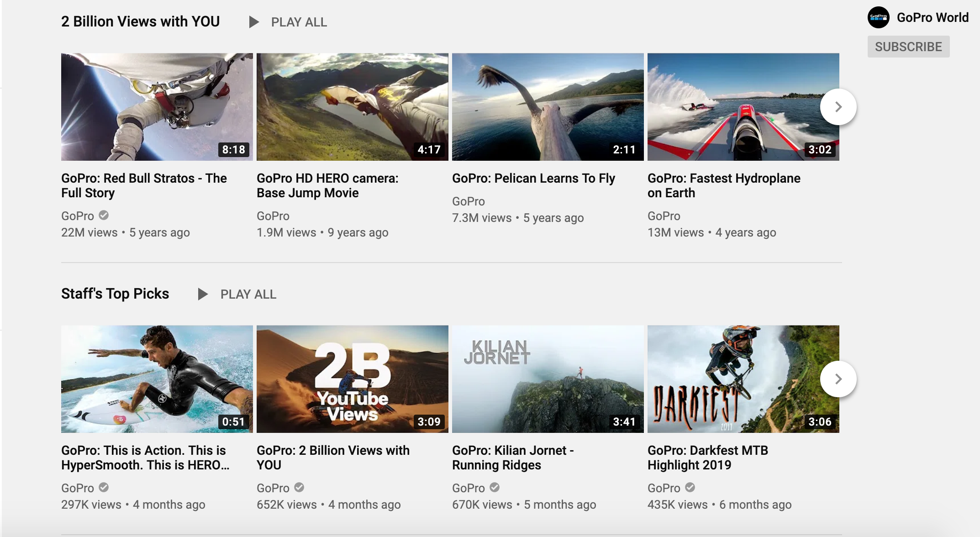Subscribe to GoPro World channel
The image size is (980, 537).
908,47
